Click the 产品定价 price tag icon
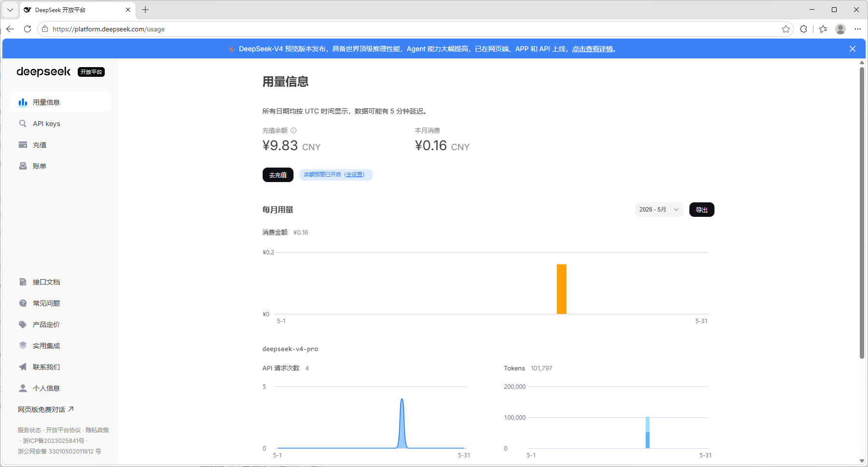 click(x=23, y=325)
